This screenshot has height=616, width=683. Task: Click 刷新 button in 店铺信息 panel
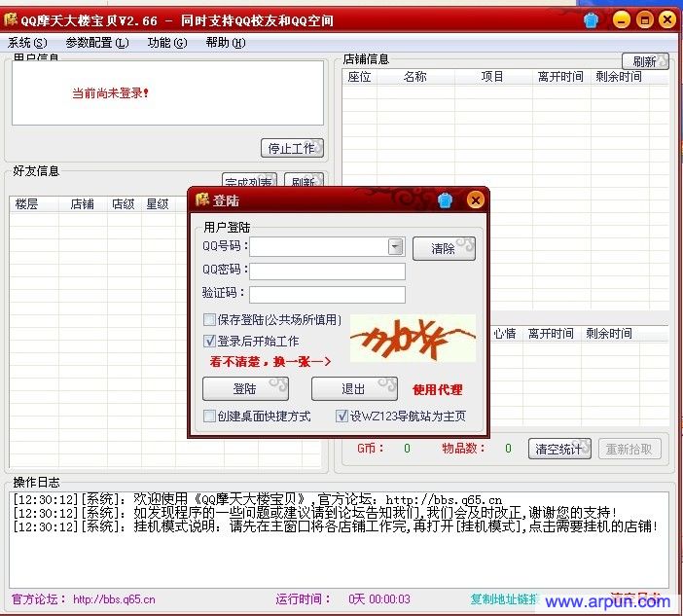[x=645, y=61]
